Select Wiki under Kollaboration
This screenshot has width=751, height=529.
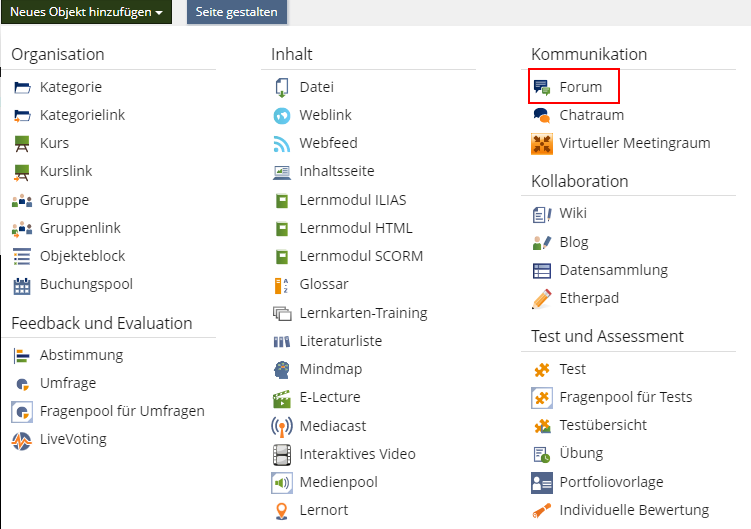[x=573, y=213]
